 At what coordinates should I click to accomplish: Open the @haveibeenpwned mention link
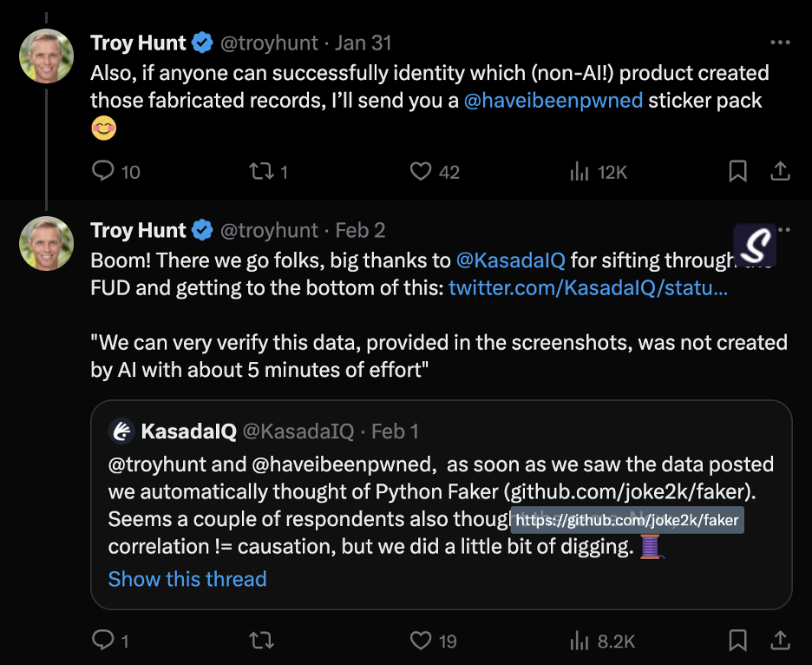tap(553, 101)
